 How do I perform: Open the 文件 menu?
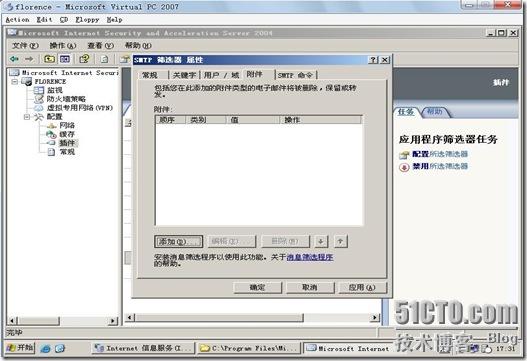25,45
